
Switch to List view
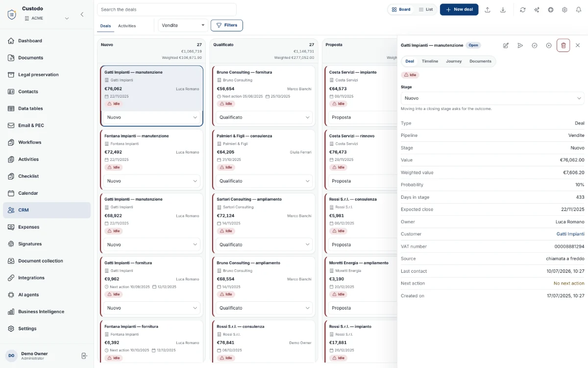[x=425, y=9]
